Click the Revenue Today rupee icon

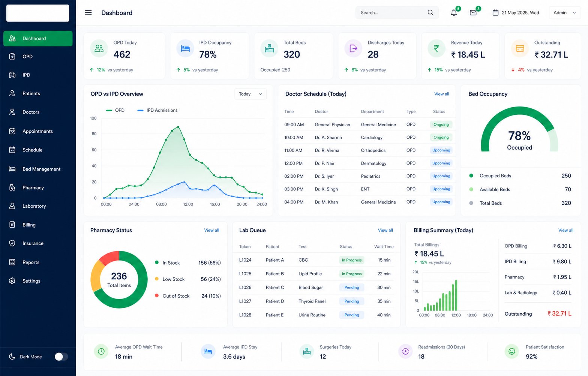[436, 48]
